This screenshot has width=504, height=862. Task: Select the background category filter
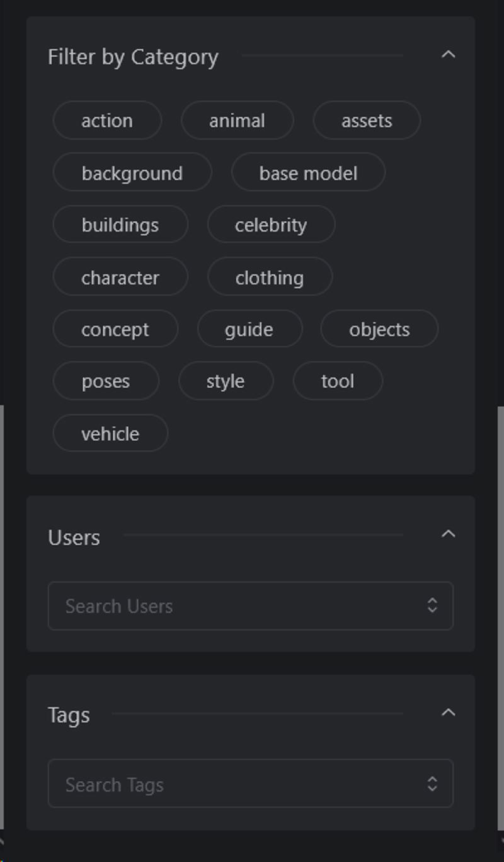tap(132, 173)
